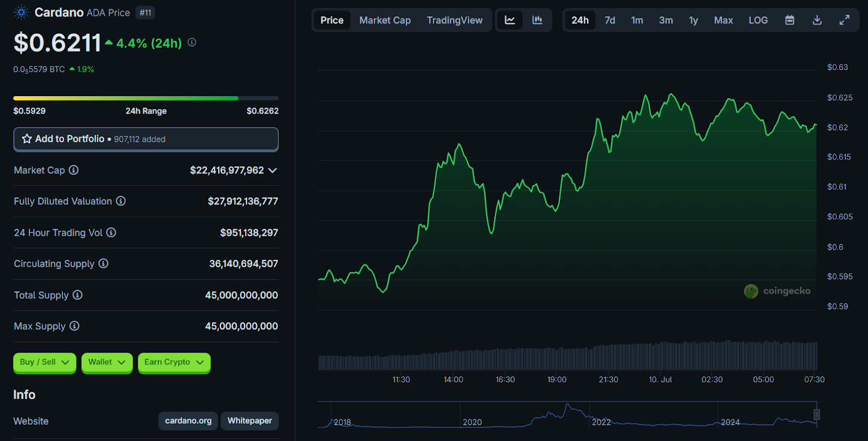Click the 45,000,000,000 Max Supply value
868x441 pixels.
(241, 326)
